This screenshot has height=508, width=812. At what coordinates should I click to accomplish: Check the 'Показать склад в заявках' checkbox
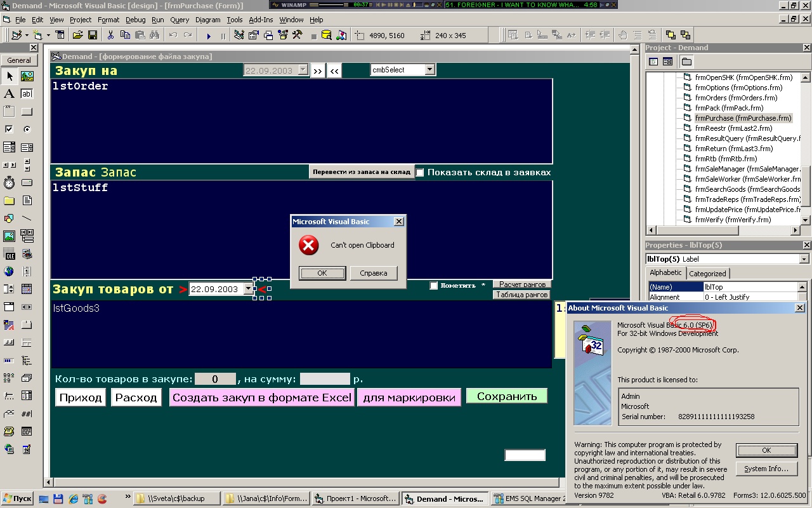(420, 172)
